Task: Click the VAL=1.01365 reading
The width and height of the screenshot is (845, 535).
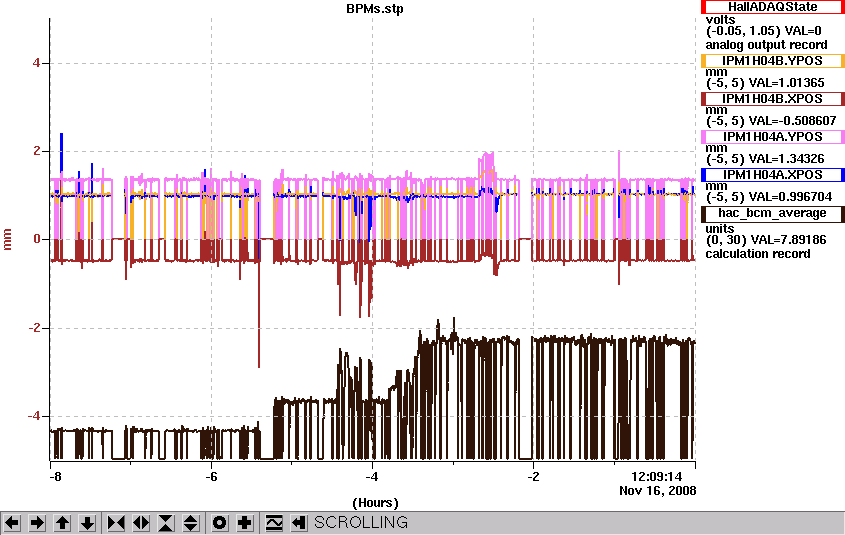Action: [786, 83]
